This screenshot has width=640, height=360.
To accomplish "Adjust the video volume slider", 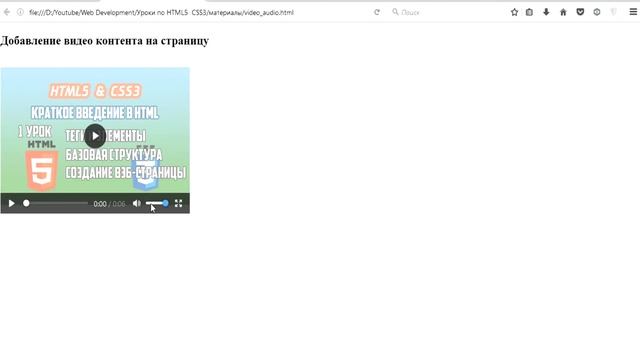I will [x=157, y=203].
